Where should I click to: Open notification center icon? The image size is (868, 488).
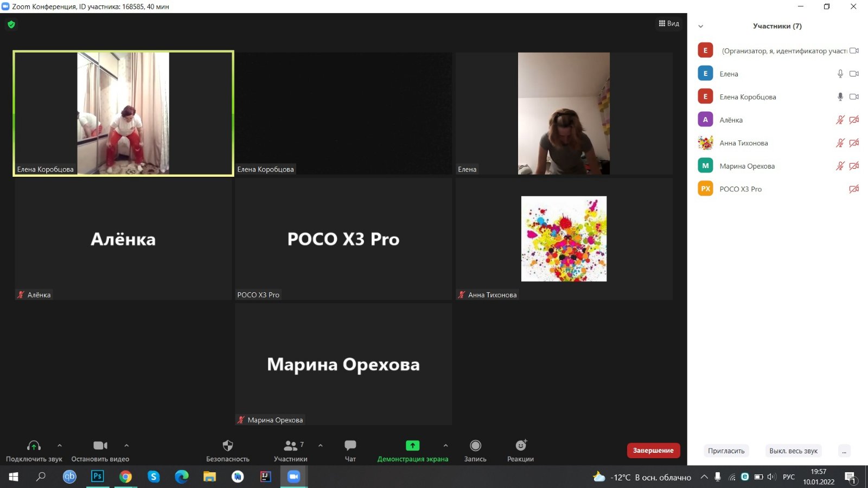850,477
